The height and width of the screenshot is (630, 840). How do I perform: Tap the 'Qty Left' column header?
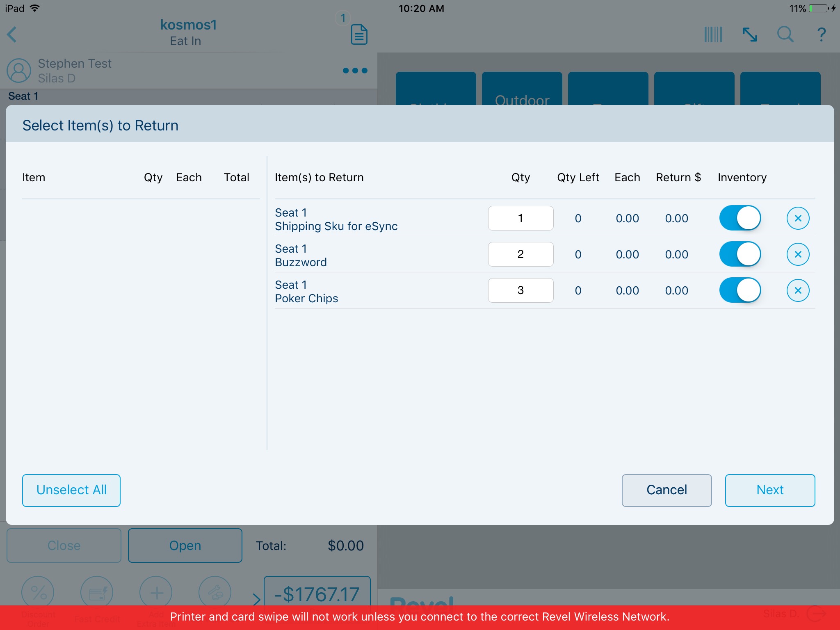tap(578, 177)
